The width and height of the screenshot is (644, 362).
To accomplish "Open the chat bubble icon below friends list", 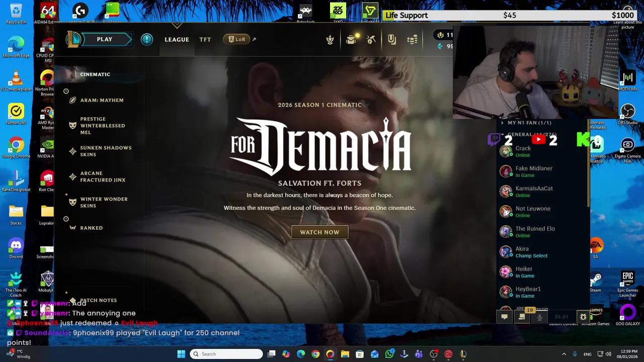I will (x=504, y=317).
